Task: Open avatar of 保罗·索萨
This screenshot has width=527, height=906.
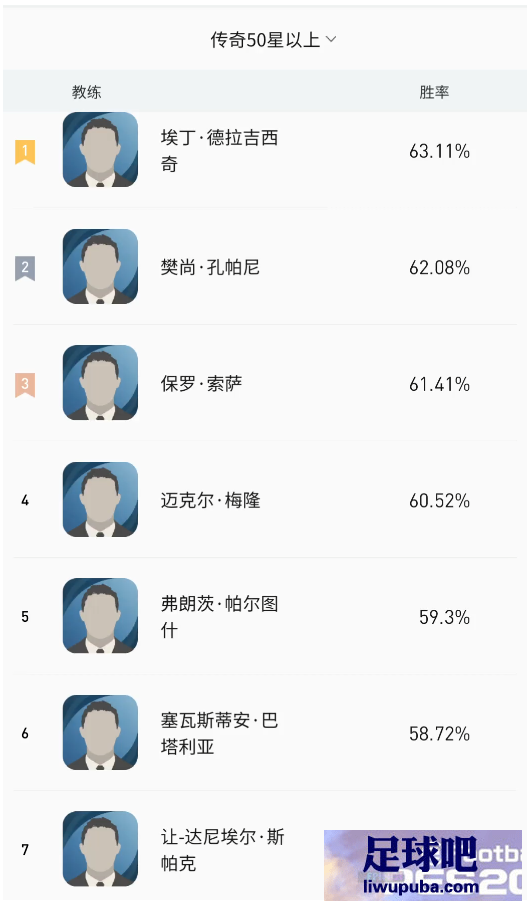Action: (x=101, y=383)
